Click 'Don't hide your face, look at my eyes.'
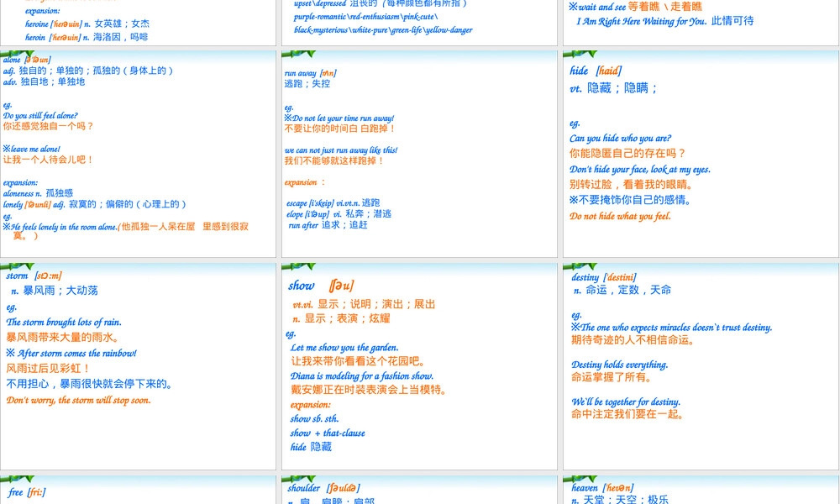Image resolution: width=840 pixels, height=504 pixels. [x=640, y=170]
